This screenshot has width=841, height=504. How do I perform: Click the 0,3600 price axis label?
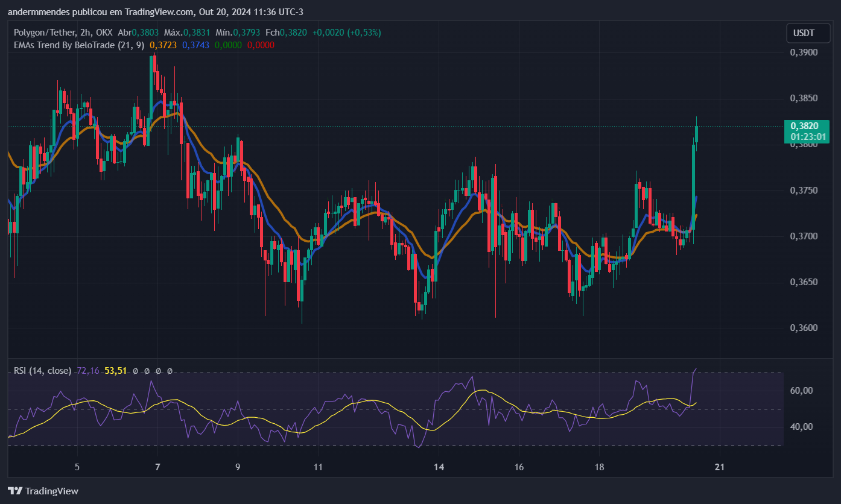coord(803,328)
